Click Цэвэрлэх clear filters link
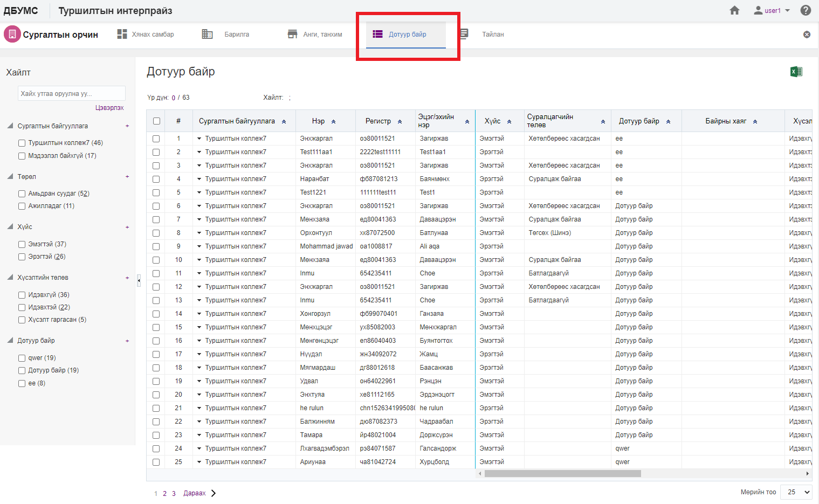 click(109, 108)
